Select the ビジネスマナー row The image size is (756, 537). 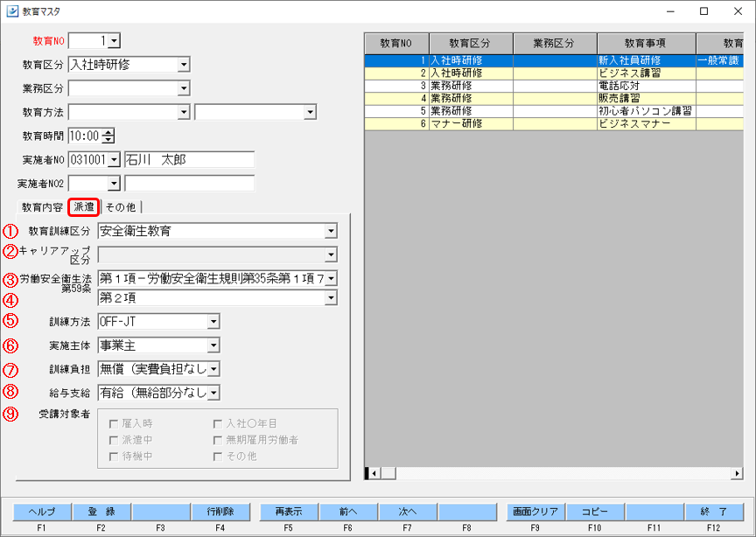(x=554, y=124)
